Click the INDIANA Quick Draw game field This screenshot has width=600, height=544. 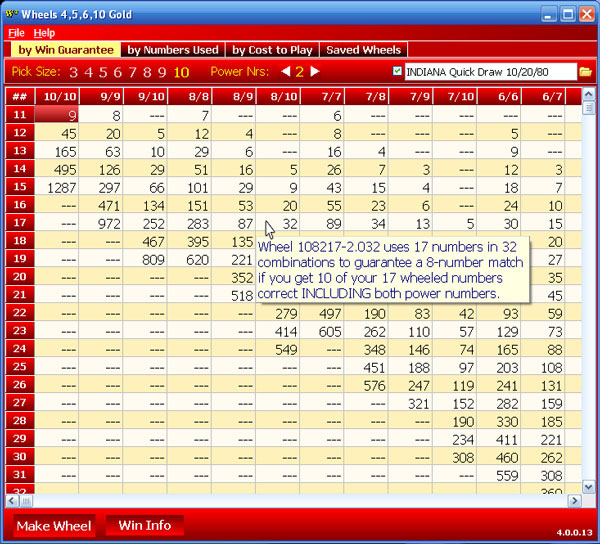[x=491, y=72]
